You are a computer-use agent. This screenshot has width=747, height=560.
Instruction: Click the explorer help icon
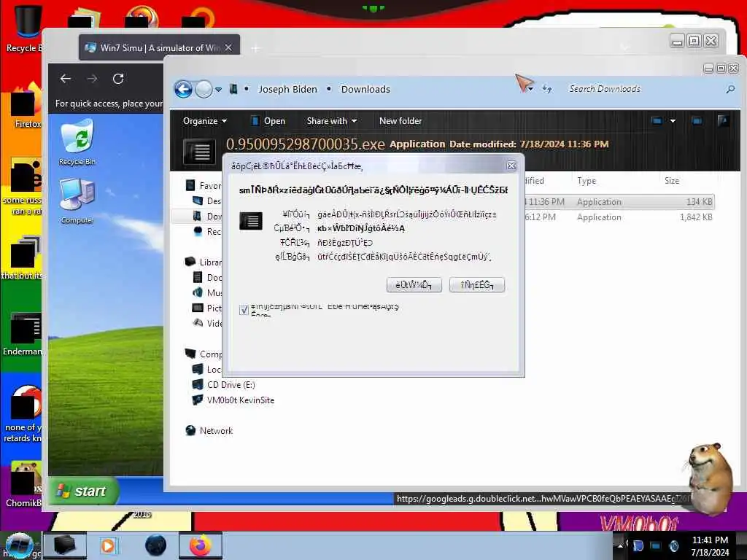tap(723, 121)
